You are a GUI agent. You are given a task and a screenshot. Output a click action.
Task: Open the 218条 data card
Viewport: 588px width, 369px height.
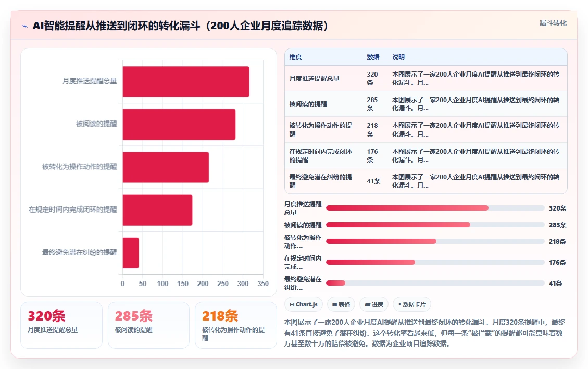pos(236,325)
